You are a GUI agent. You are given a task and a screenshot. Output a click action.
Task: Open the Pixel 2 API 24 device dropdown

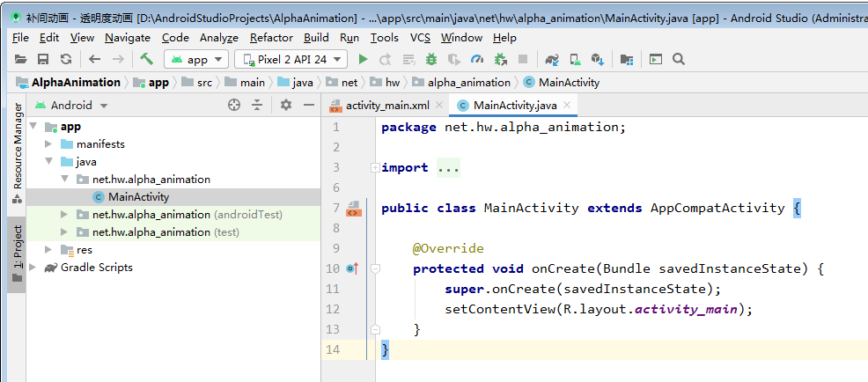tap(291, 59)
